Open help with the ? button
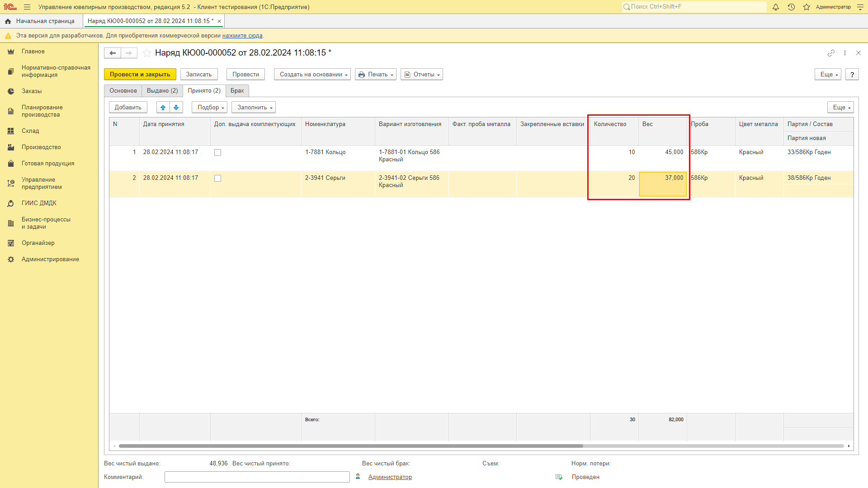Screen dimensions: 868x488 [852, 75]
